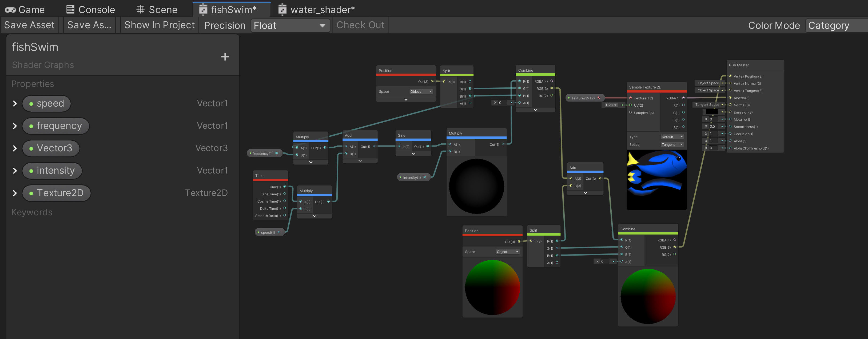868x339 pixels.
Task: Toggle Sample Texture 2D RGBA output port
Action: pos(683,98)
